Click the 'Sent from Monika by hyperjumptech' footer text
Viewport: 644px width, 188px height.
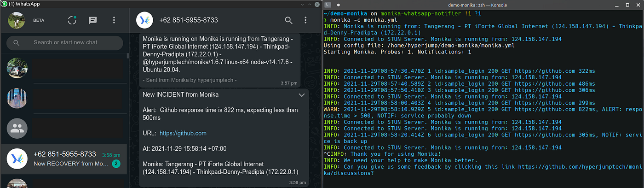coord(190,80)
